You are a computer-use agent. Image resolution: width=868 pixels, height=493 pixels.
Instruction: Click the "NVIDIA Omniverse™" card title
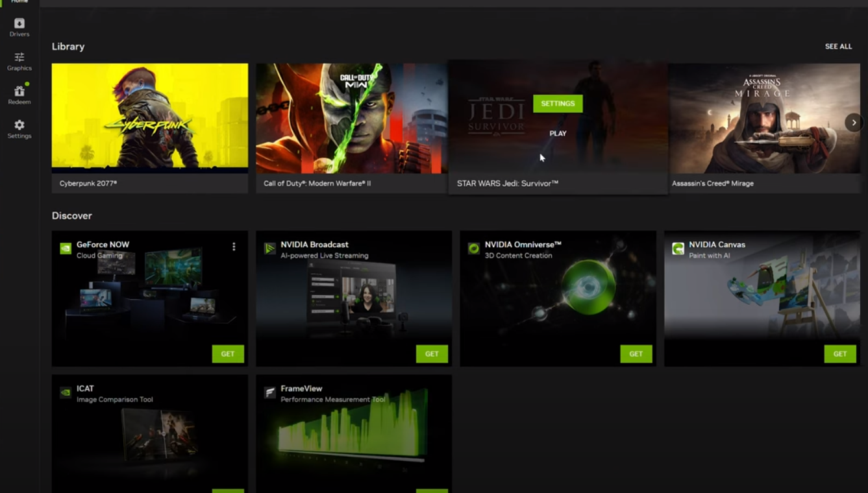523,245
